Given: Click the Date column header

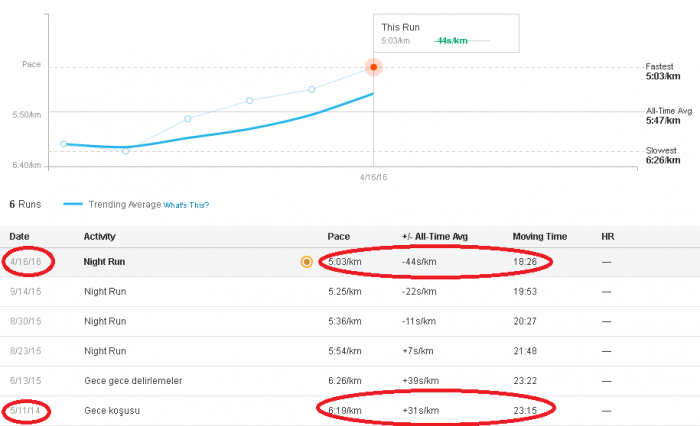Looking at the screenshot, I should 19,237.
